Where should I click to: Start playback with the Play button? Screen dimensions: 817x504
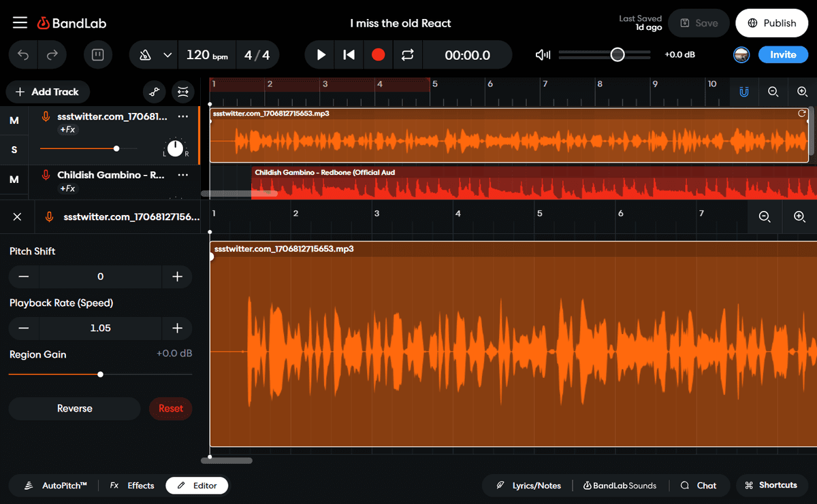pyautogui.click(x=321, y=55)
